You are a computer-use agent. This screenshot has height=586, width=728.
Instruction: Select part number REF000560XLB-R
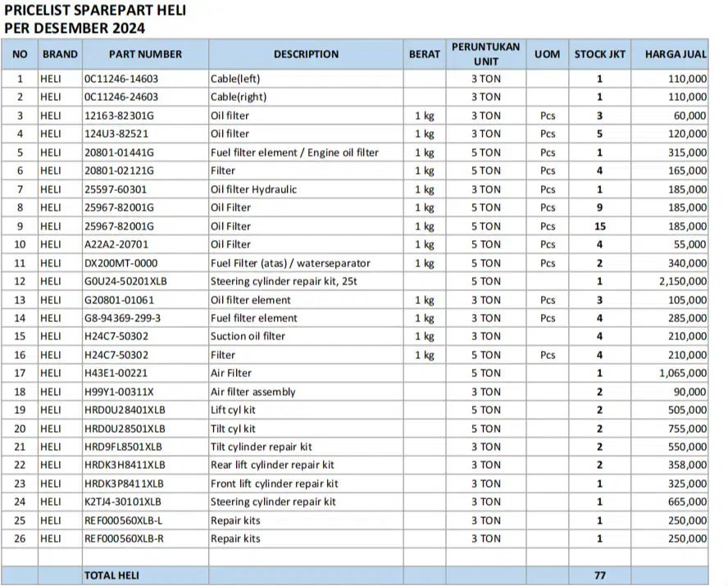(x=124, y=538)
